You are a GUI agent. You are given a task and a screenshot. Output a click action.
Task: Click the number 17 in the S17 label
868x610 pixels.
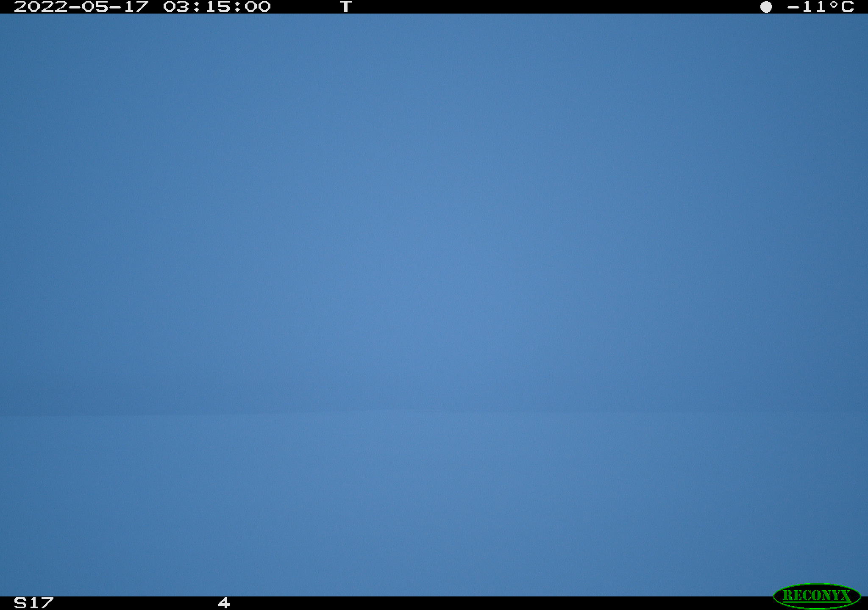41,603
